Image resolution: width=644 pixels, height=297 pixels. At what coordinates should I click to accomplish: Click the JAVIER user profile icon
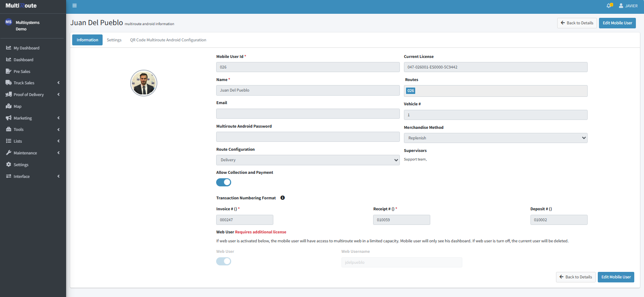[621, 6]
